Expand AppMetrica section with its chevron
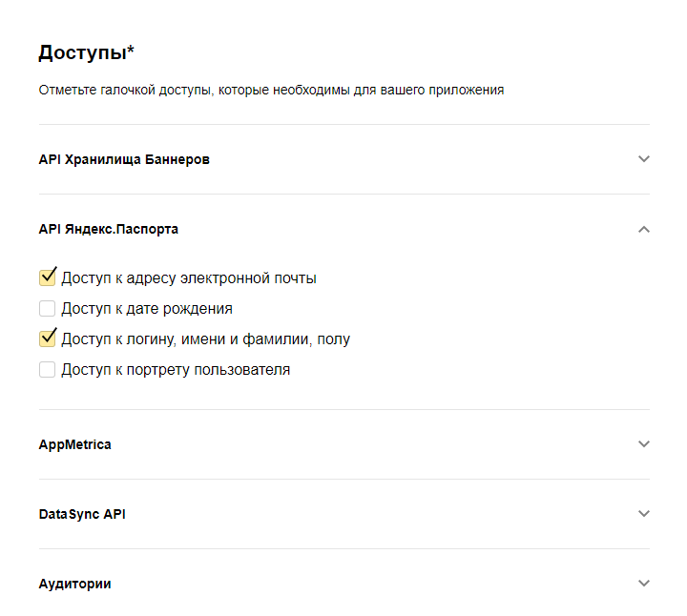 pos(644,444)
